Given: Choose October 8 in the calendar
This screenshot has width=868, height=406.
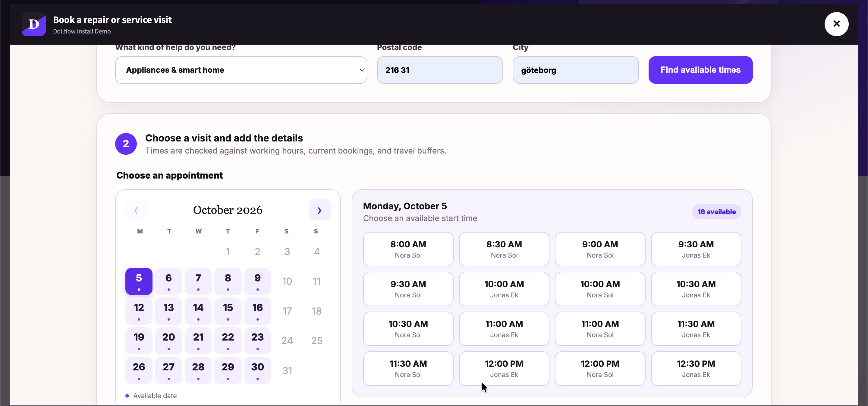Looking at the screenshot, I should 228,281.
